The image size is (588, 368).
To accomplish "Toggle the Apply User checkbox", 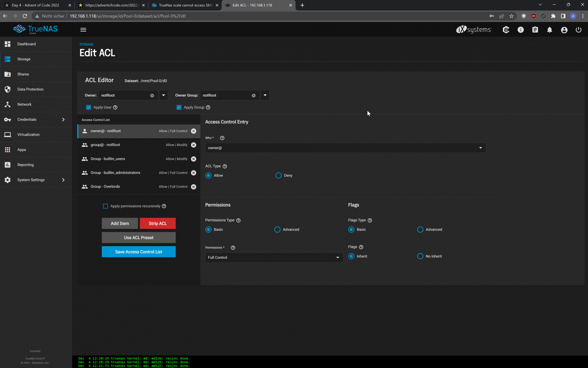I will point(89,107).
